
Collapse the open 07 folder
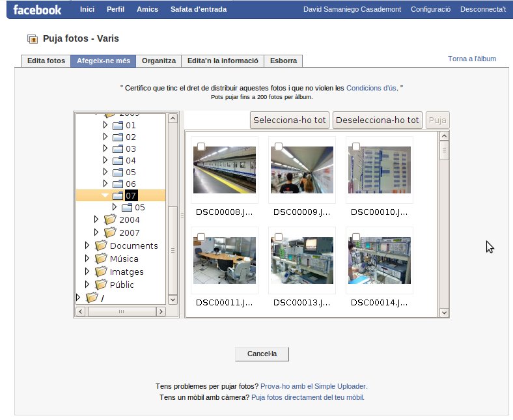click(x=105, y=195)
